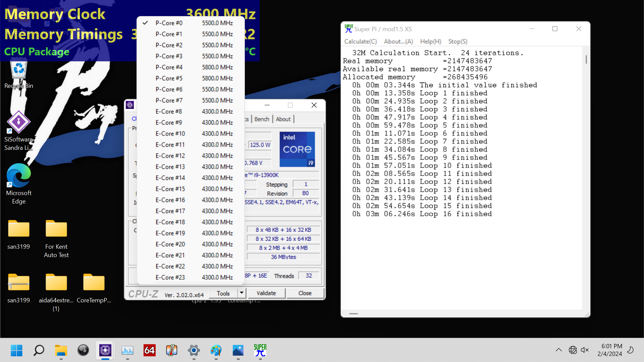Open Photos app on taskbar
This screenshot has width=644, height=362.
(x=238, y=350)
